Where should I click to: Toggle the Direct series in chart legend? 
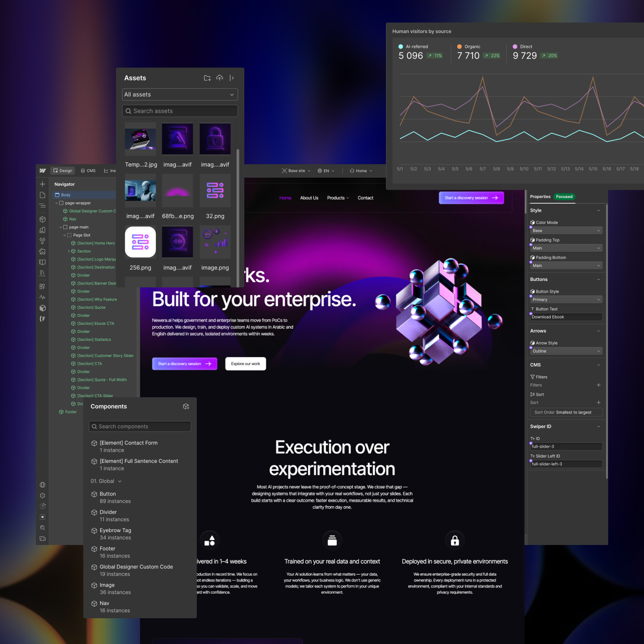pos(522,47)
